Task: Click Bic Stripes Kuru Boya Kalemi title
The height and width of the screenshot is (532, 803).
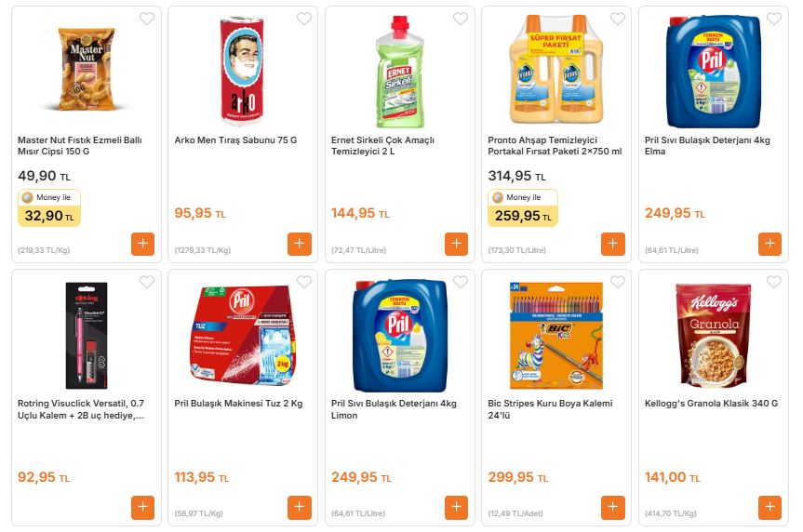Action: coord(550,409)
